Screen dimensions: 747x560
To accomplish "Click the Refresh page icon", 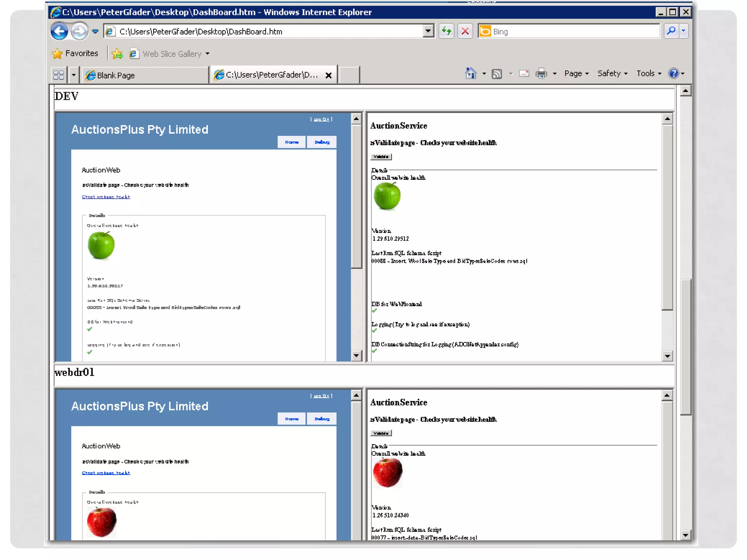I will coord(446,31).
